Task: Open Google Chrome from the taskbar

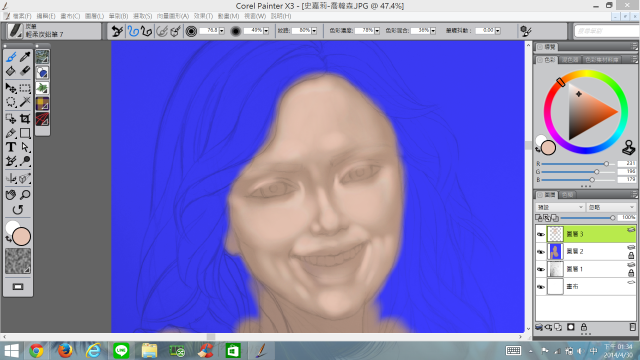Action: [36, 351]
